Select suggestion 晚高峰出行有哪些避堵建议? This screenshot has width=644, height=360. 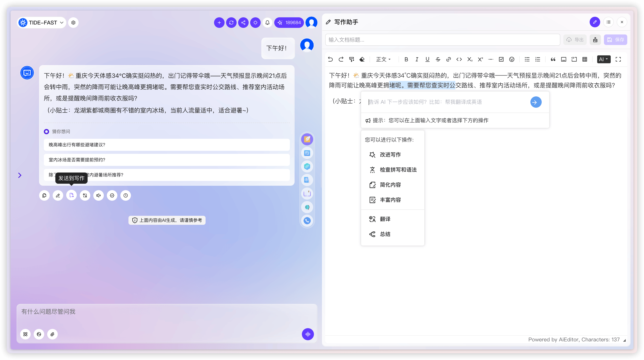click(167, 145)
